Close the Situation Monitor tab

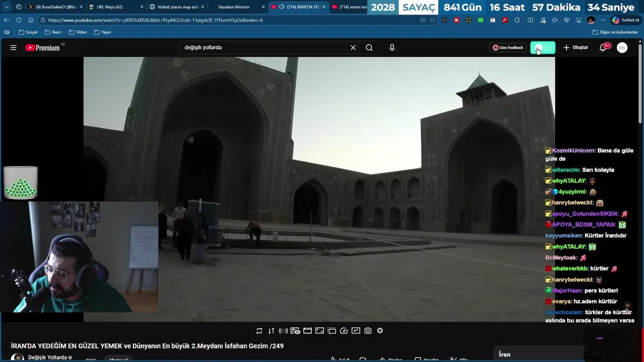pos(263,7)
